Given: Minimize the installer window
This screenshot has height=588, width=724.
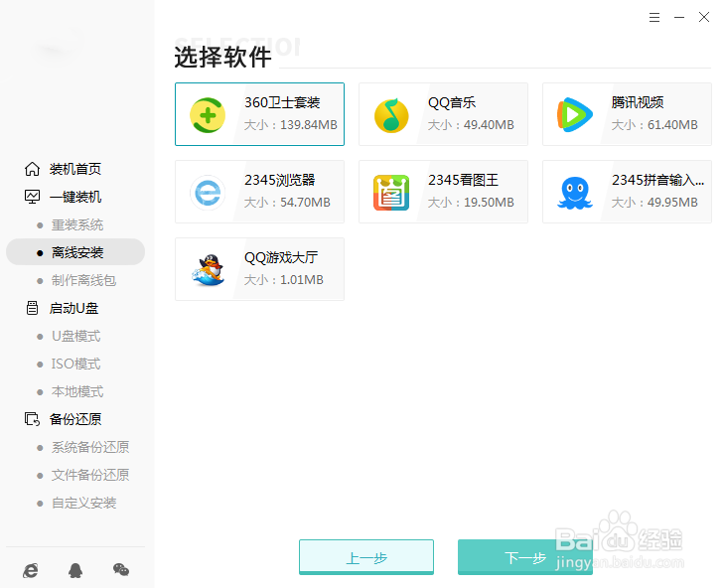Looking at the screenshot, I should coord(679,18).
